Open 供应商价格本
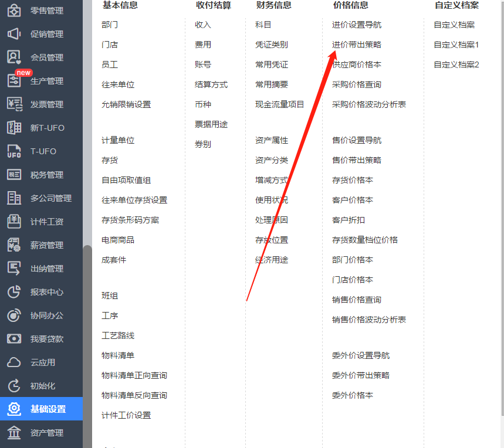This screenshot has height=448, width=504. point(357,65)
